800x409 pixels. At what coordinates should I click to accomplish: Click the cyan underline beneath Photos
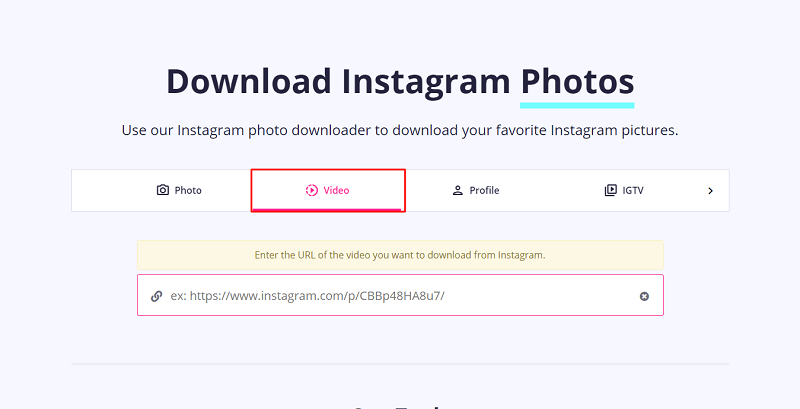pos(577,105)
